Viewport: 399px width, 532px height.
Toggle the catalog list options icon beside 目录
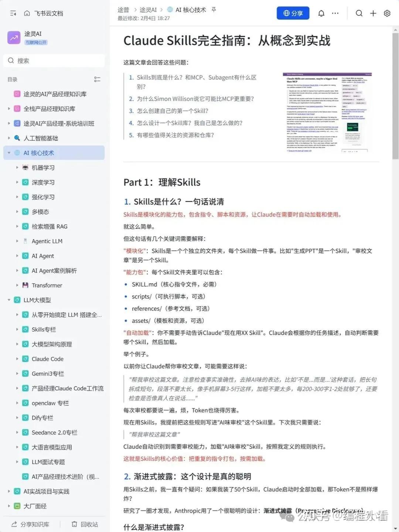(97, 79)
